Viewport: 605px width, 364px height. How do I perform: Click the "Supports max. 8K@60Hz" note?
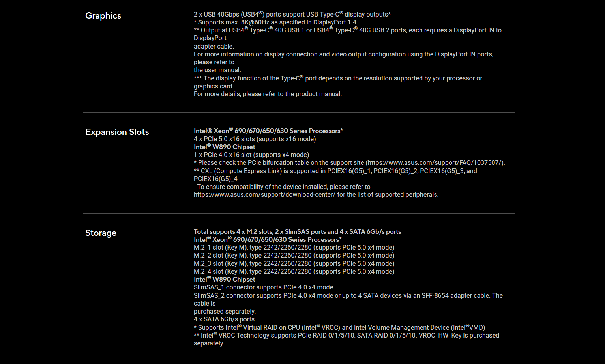[x=275, y=22]
